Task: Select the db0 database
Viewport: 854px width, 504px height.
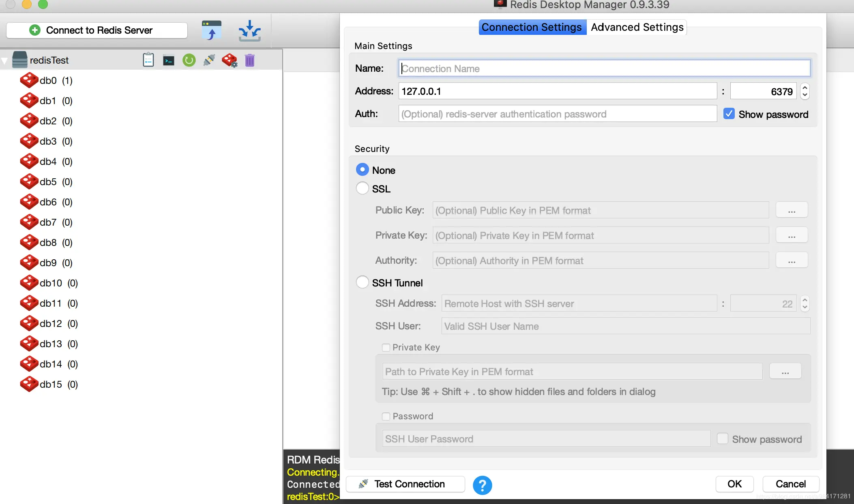Action: [48, 81]
